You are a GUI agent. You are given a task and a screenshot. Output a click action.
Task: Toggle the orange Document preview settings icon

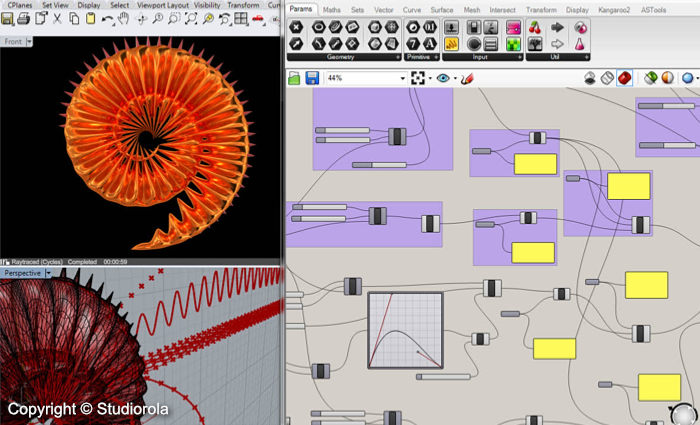668,78
